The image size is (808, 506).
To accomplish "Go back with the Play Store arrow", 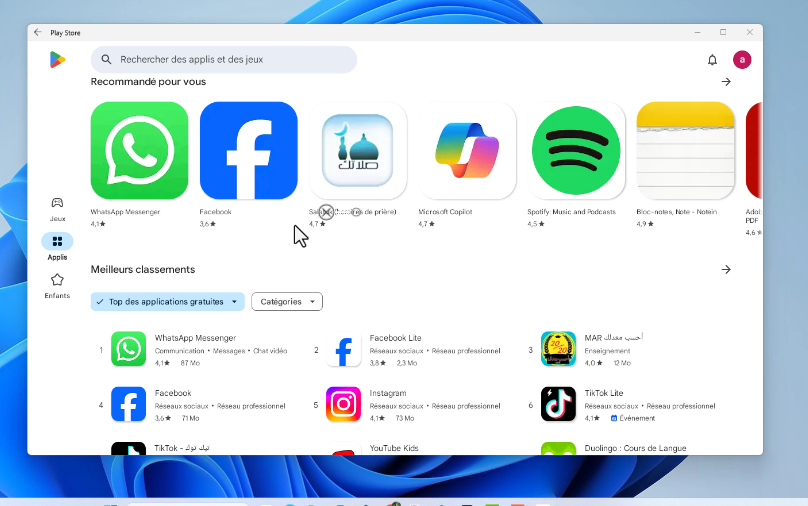I will (38, 32).
